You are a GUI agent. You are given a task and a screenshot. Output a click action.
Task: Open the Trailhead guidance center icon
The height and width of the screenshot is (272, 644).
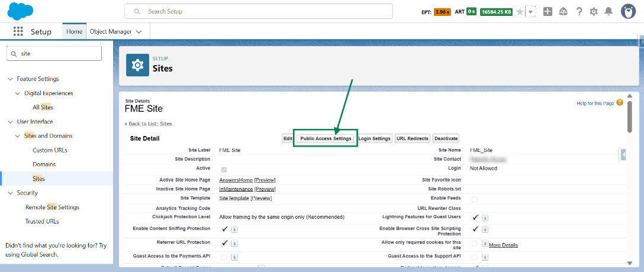pyautogui.click(x=563, y=11)
